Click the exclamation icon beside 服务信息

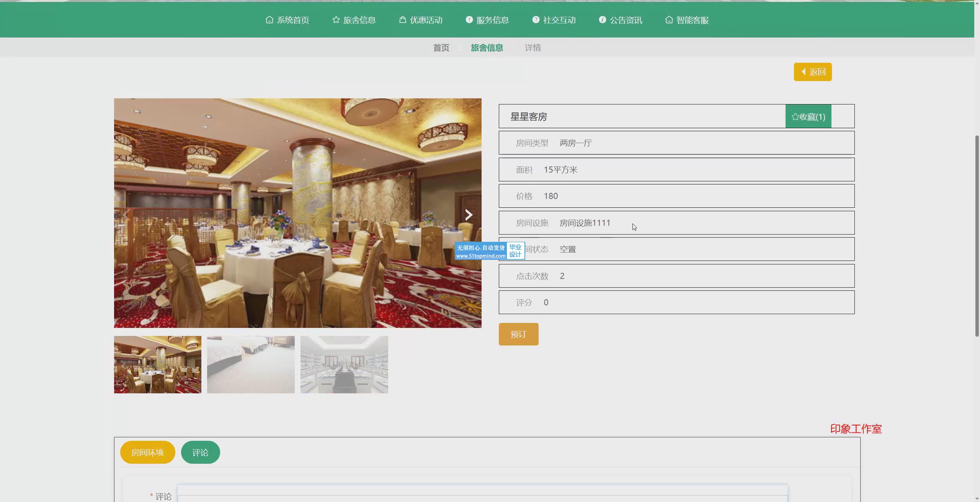[469, 20]
